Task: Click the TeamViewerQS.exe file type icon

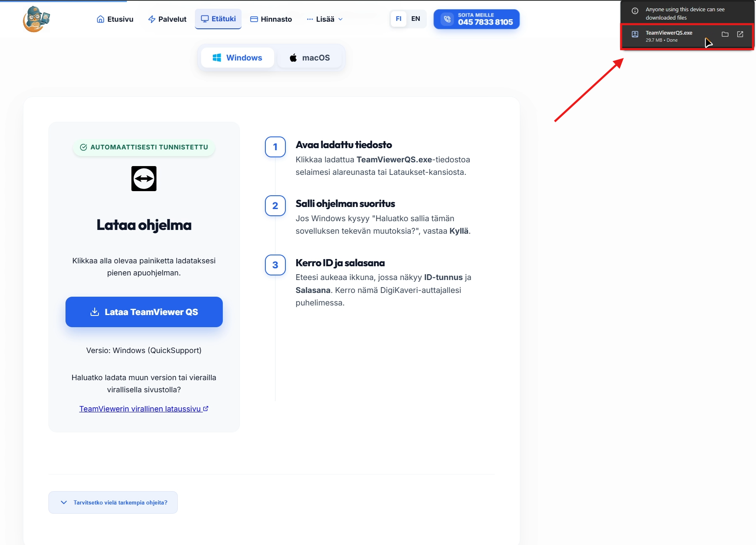Action: click(x=635, y=35)
